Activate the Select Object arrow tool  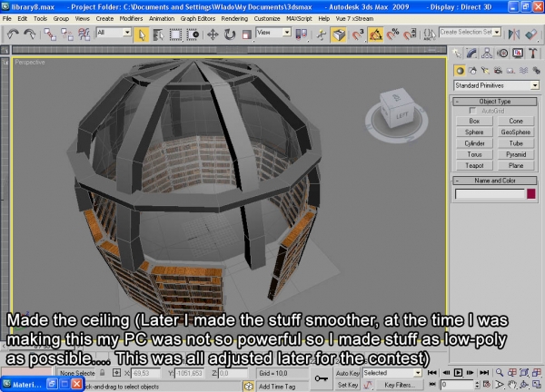141,34
